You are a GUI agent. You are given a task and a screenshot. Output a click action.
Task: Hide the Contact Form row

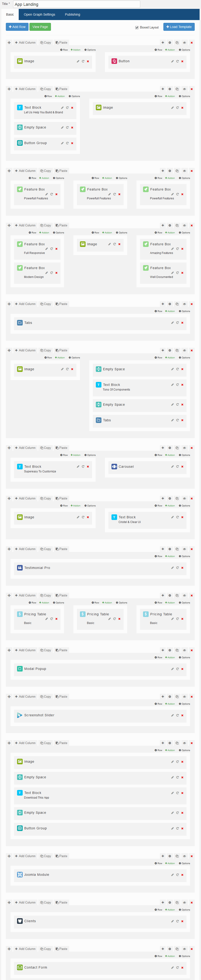click(x=185, y=949)
